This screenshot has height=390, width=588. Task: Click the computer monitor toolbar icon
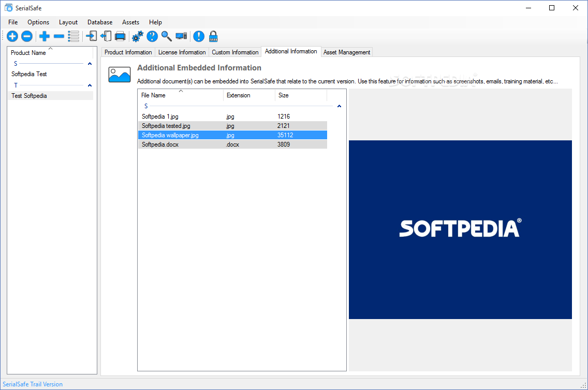pyautogui.click(x=181, y=36)
